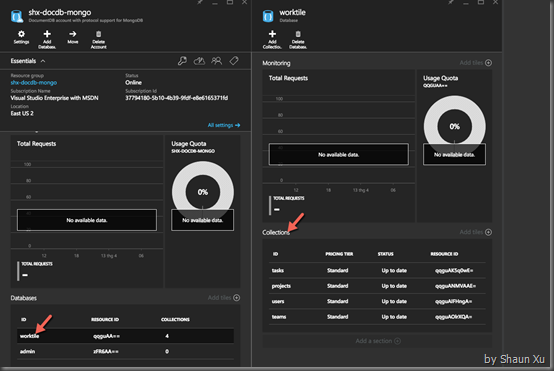This screenshot has height=371, width=554.
Task: Select the worktile database row
Action: point(125,336)
